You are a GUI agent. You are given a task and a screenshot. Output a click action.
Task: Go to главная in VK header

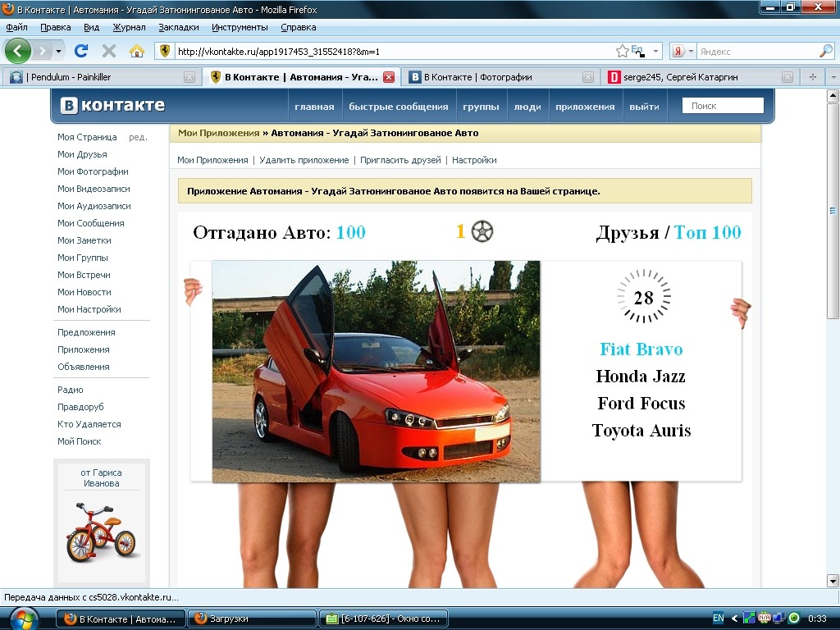click(314, 107)
